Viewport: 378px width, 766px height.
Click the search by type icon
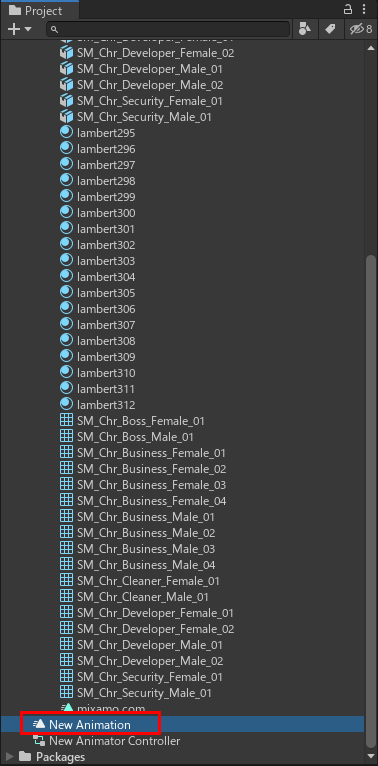tap(305, 29)
